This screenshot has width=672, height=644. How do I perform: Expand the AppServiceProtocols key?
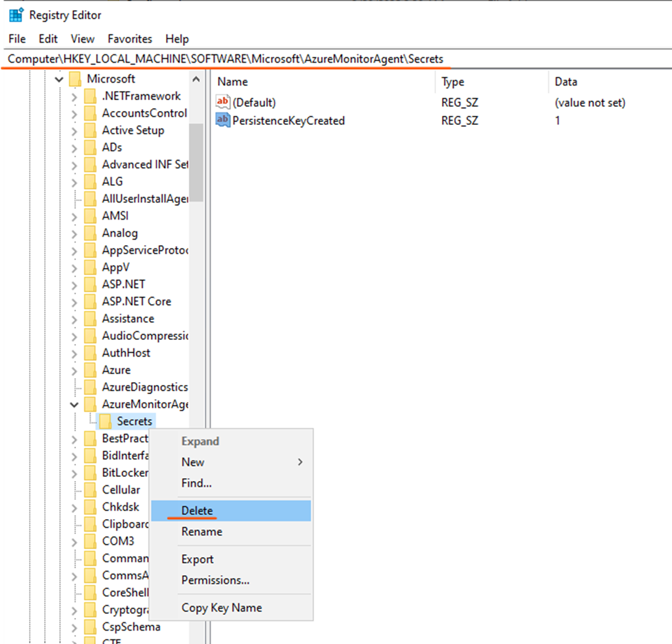74,251
